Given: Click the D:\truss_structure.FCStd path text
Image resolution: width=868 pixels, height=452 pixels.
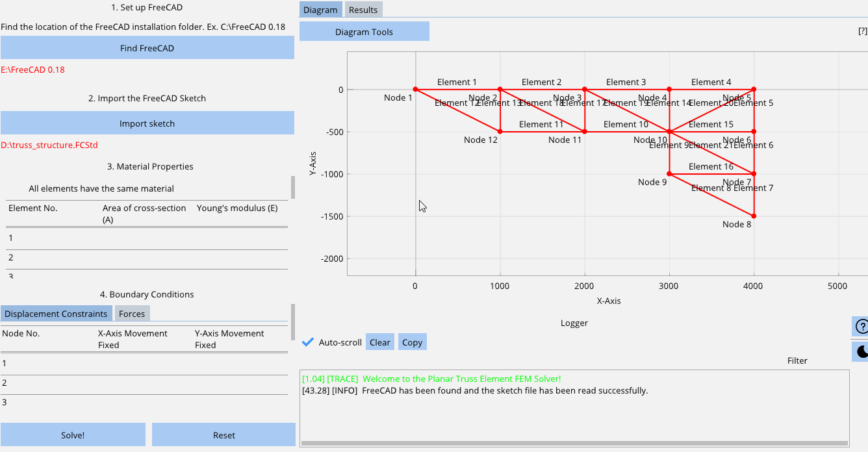Looking at the screenshot, I should [49, 145].
